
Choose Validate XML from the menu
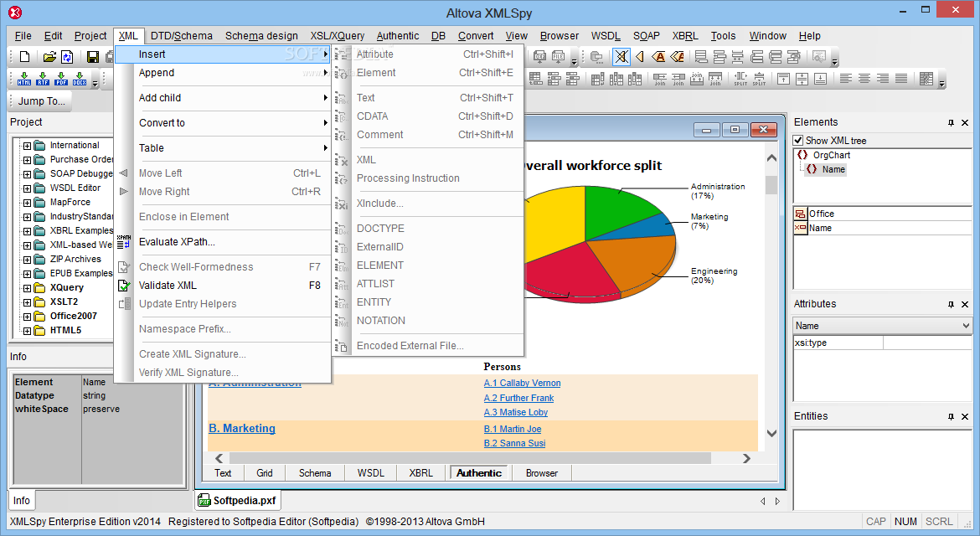pos(223,286)
